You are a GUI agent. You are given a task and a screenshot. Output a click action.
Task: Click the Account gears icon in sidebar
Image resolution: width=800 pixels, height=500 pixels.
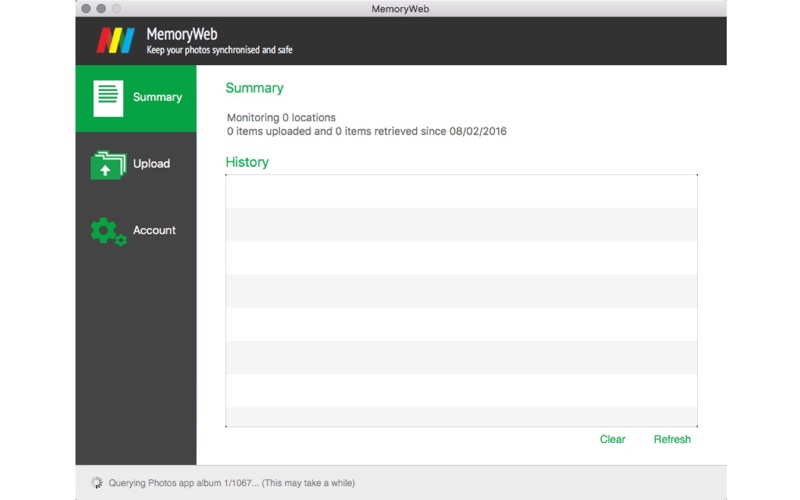108,231
